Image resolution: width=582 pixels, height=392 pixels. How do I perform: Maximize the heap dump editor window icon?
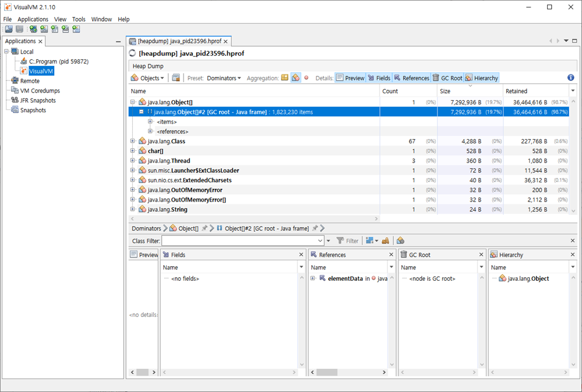click(x=574, y=41)
